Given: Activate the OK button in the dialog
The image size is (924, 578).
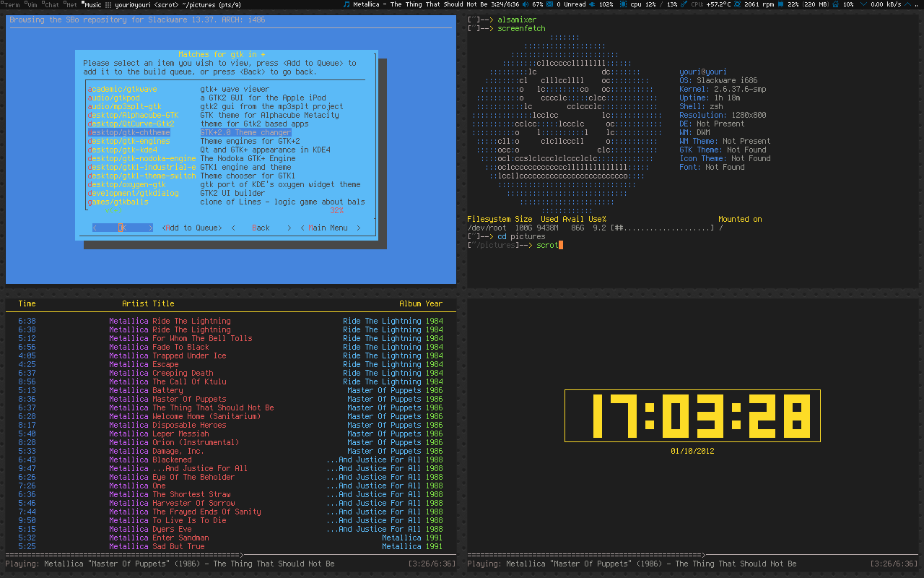Looking at the screenshot, I should point(123,228).
